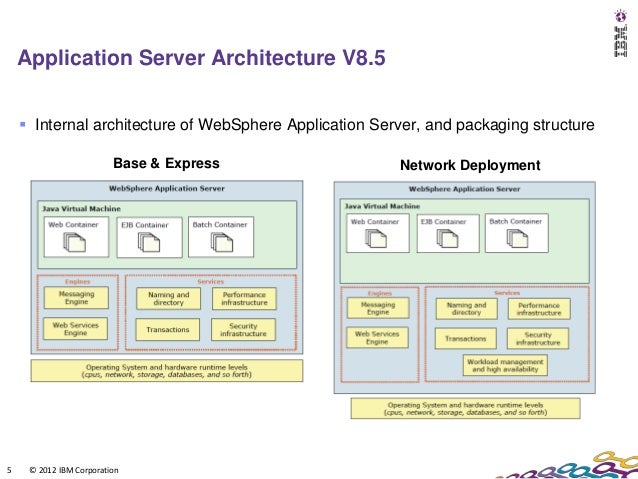
Task: Click the 'Security infrastructure' box in Network Deployment
Action: [538, 339]
